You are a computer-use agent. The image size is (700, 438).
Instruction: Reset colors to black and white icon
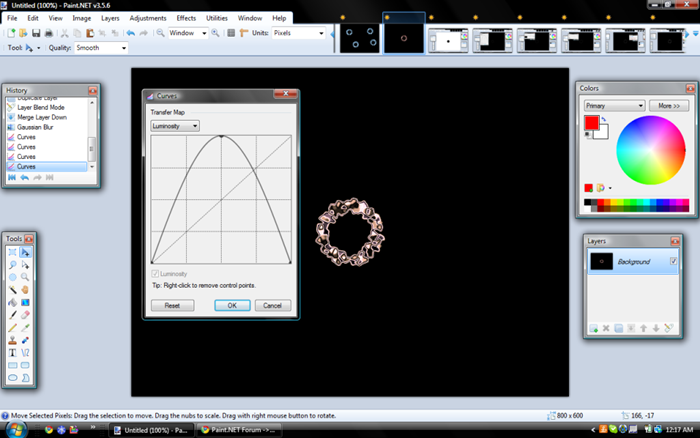click(x=588, y=134)
